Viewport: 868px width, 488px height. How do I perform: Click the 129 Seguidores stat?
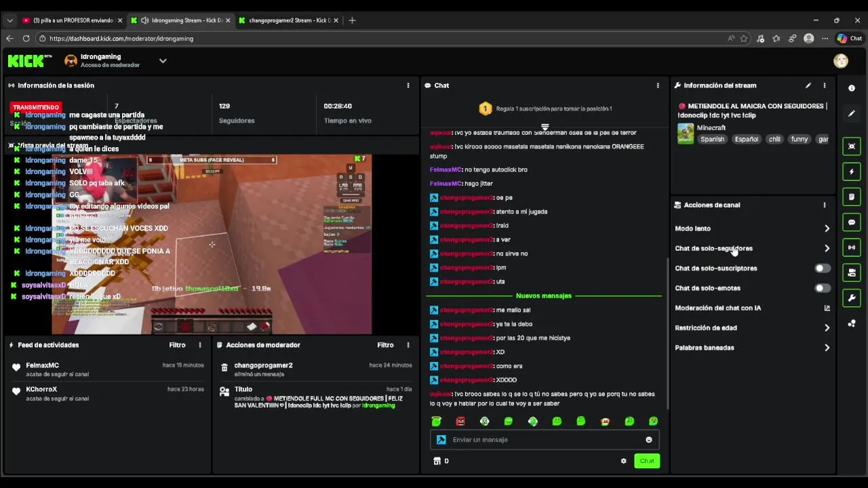click(237, 113)
